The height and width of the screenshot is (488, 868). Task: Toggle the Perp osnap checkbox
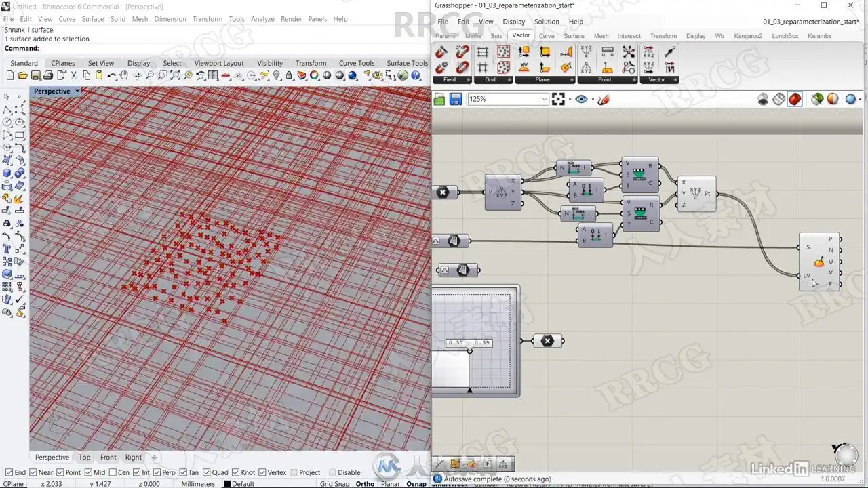click(157, 472)
